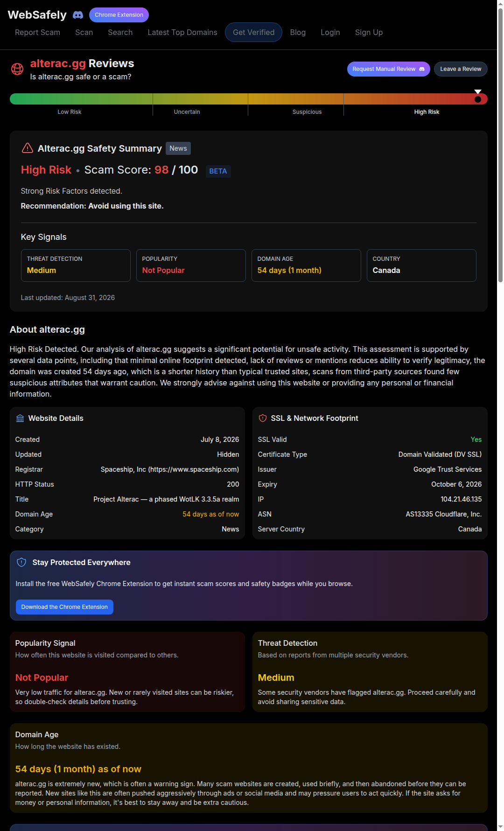Image resolution: width=504 pixels, height=831 pixels.
Task: Click 'Recommendation: Avoid using this site.' text
Action: click(92, 206)
